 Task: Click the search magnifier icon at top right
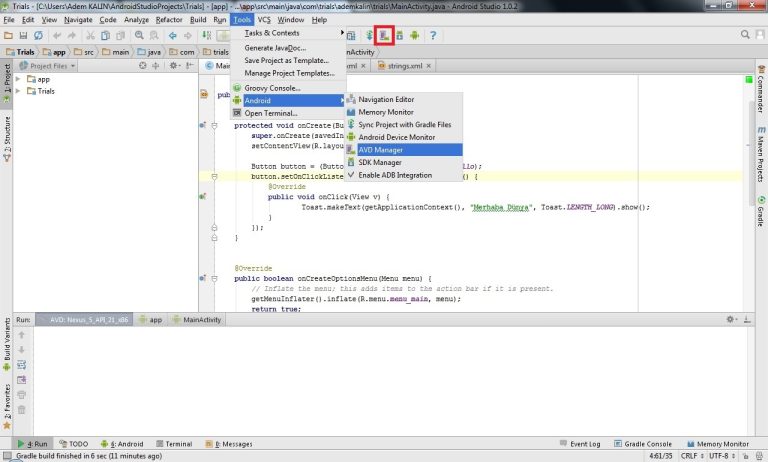point(746,36)
